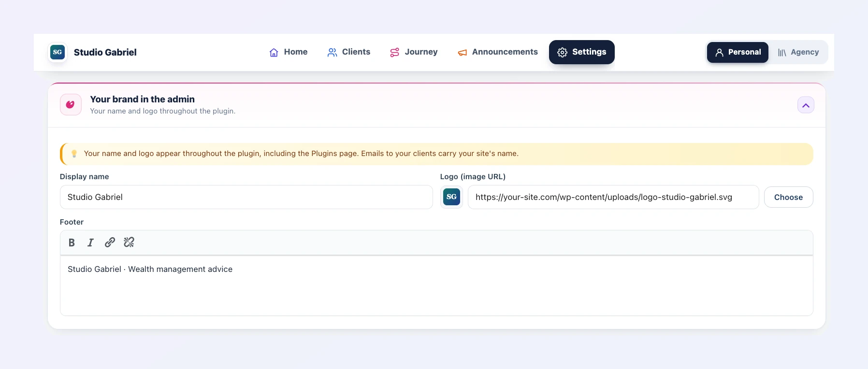
Task: Click the 'Your brand in the admin' heading
Action: coord(143,99)
